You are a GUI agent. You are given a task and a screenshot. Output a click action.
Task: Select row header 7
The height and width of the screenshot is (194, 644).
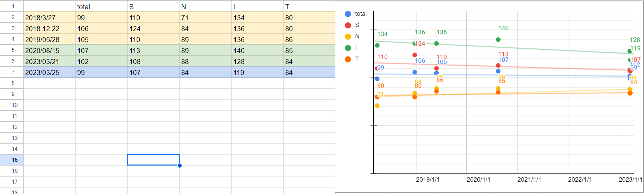(x=13, y=72)
